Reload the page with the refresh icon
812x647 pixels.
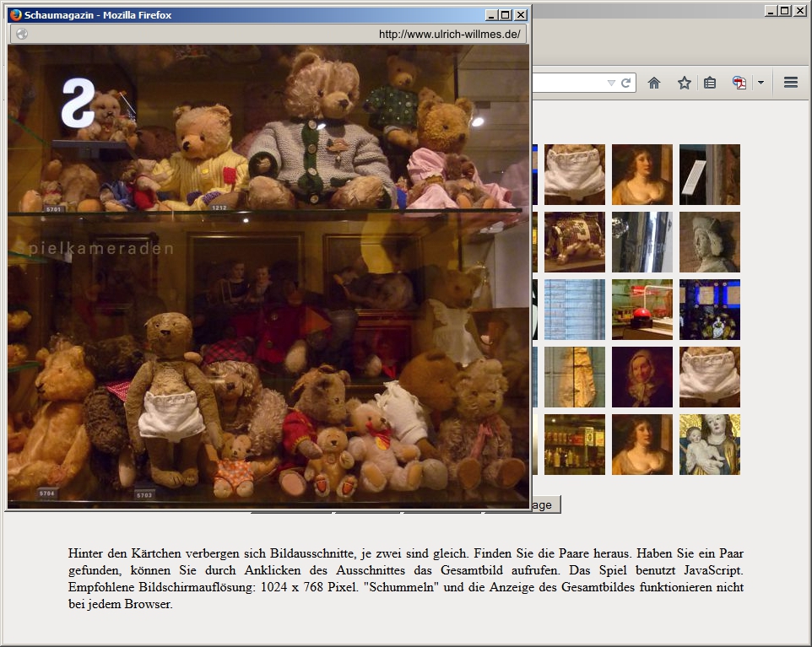pos(626,83)
